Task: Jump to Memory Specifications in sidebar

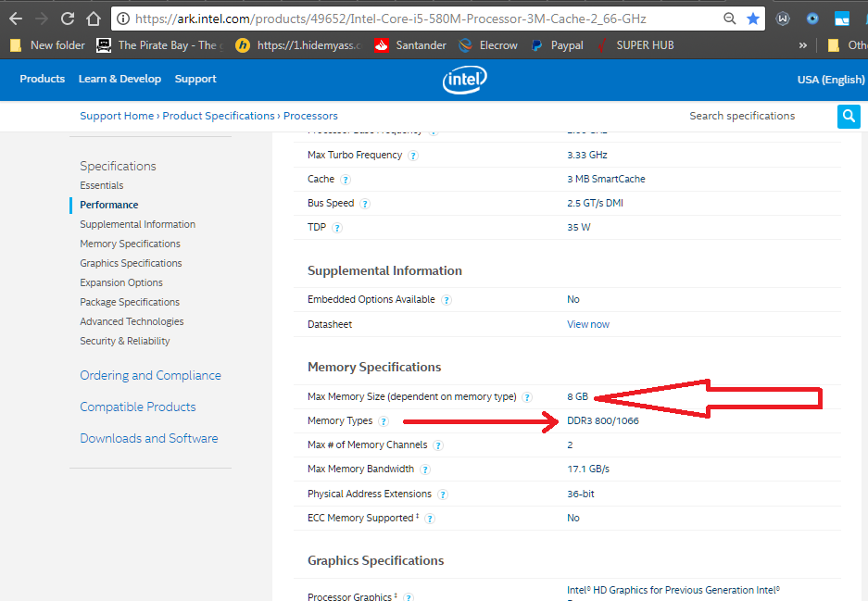Action: (x=130, y=244)
